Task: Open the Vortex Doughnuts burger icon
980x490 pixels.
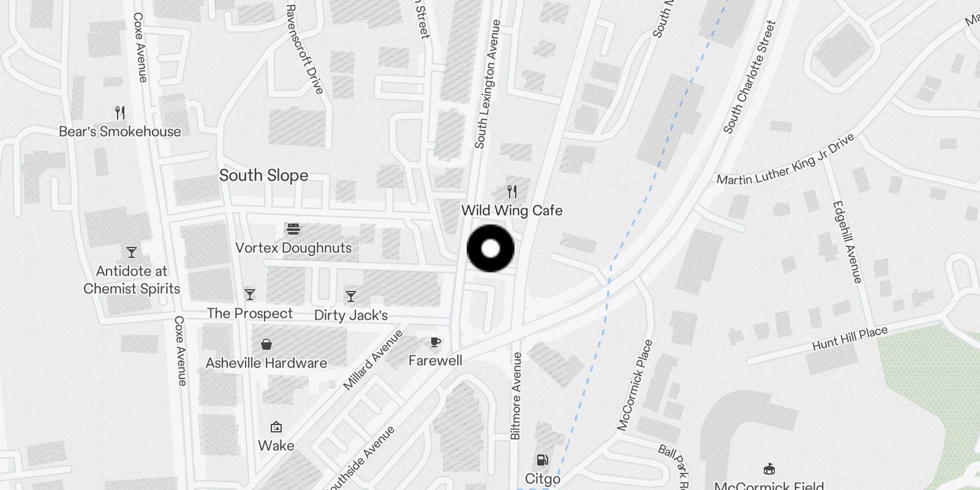Action: [294, 230]
